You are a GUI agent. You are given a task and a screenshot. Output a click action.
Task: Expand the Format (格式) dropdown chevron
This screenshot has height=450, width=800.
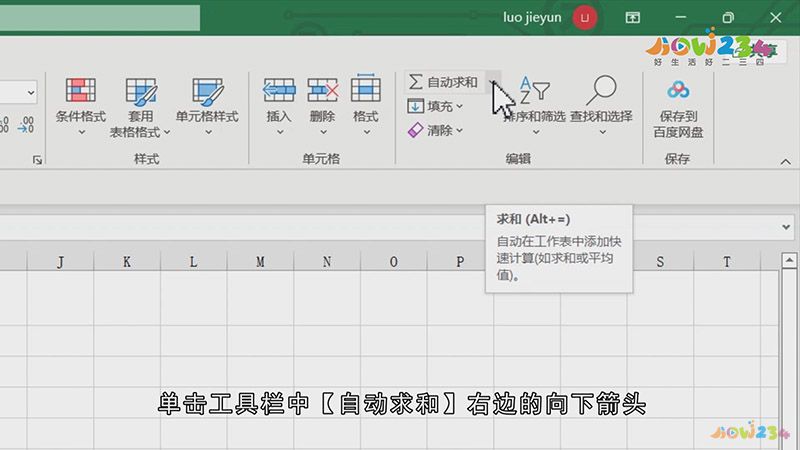click(367, 132)
